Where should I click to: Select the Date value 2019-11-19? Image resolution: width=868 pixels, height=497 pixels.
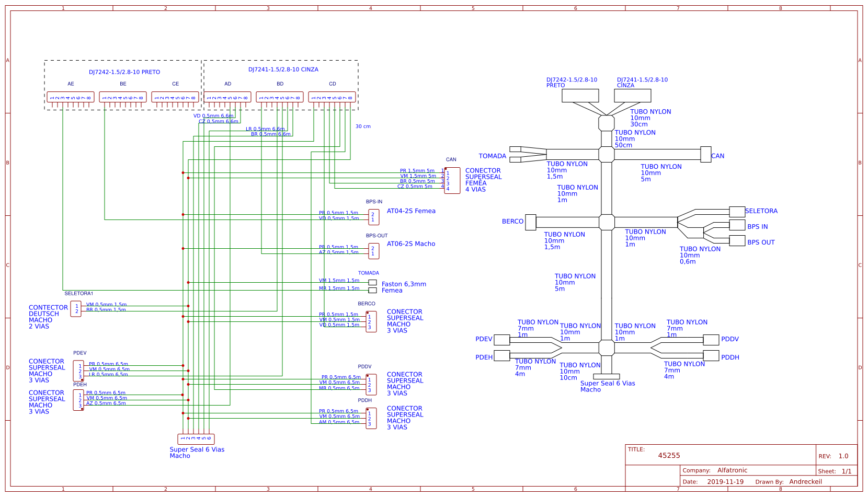coord(725,481)
